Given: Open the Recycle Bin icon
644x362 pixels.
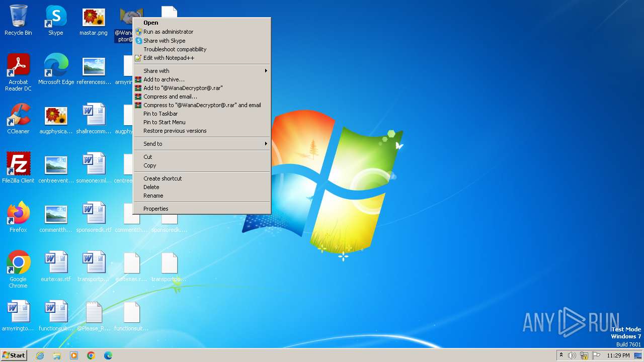Looking at the screenshot, I should click(x=18, y=20).
